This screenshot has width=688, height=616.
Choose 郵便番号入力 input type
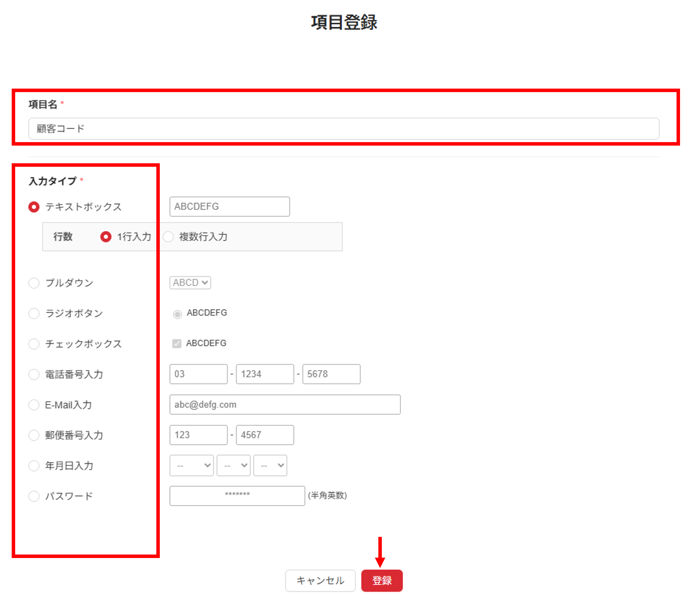tap(34, 435)
